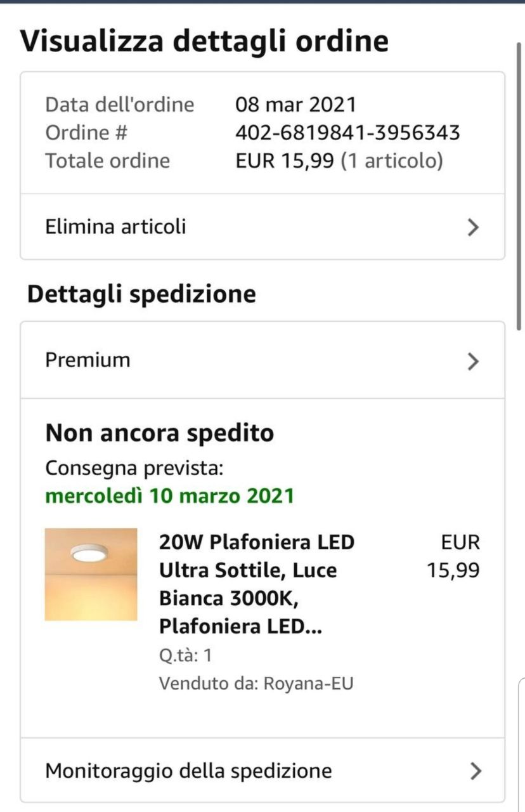Open the Elimina articoli option

(x=116, y=226)
